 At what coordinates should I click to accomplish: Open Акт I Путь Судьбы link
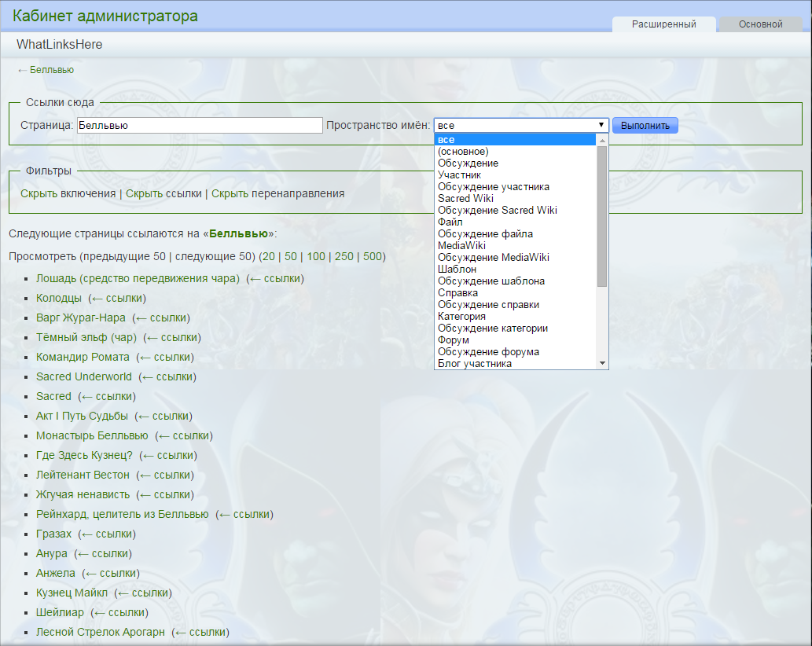tap(82, 417)
